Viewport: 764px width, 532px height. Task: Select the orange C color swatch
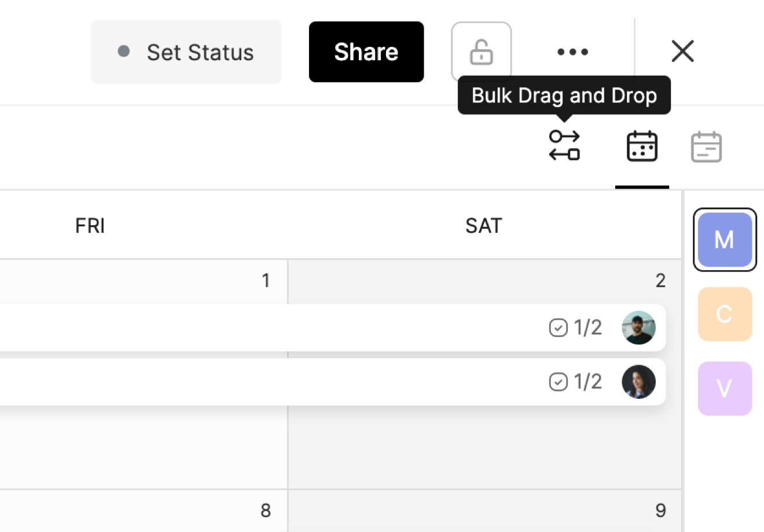click(x=725, y=314)
